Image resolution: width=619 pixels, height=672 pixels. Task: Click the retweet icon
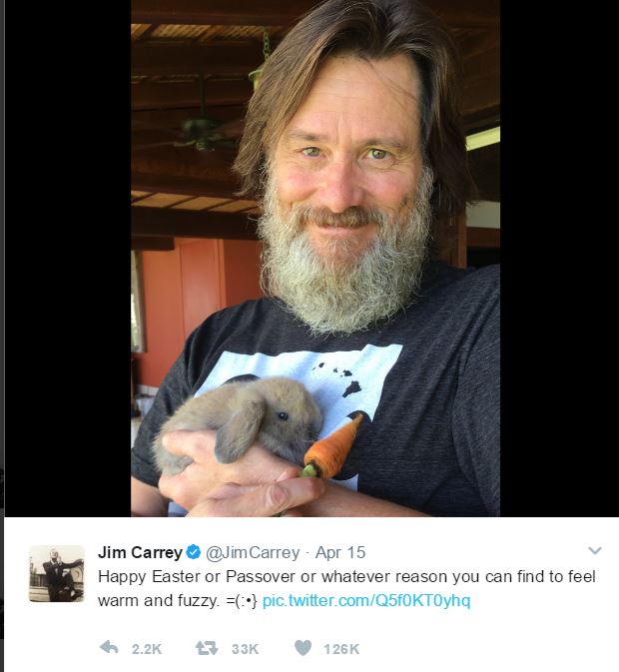[x=207, y=648]
